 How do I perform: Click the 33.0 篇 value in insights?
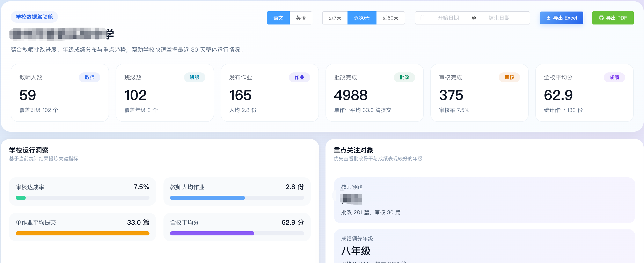coord(138,222)
